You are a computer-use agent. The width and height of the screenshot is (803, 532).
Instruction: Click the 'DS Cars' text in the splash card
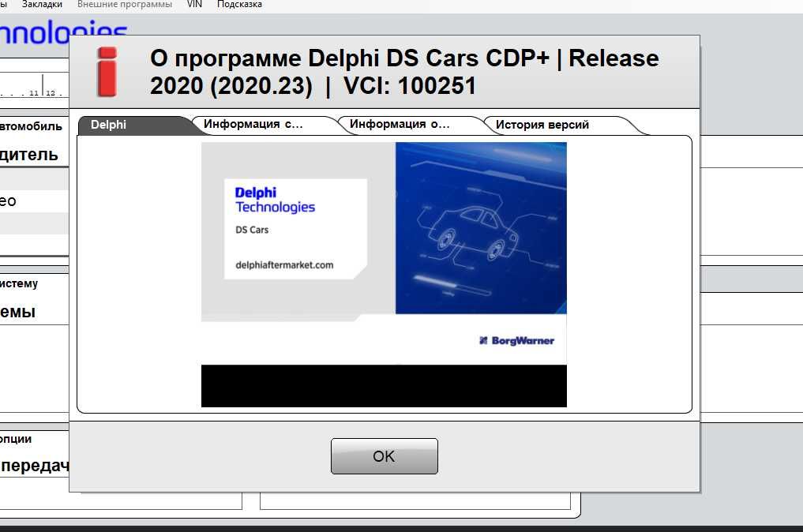252,230
